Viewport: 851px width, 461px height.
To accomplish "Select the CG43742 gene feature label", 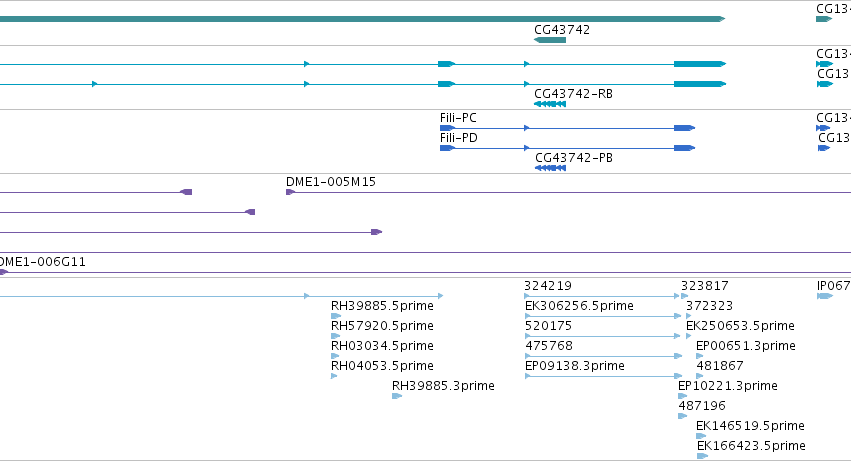I will point(562,30).
